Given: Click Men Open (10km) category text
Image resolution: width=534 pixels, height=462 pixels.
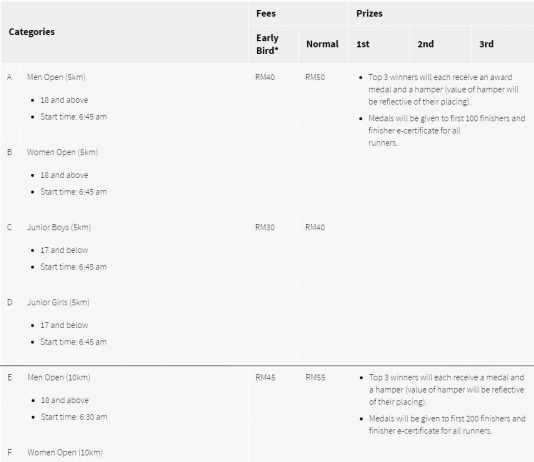Looking at the screenshot, I should [59, 378].
